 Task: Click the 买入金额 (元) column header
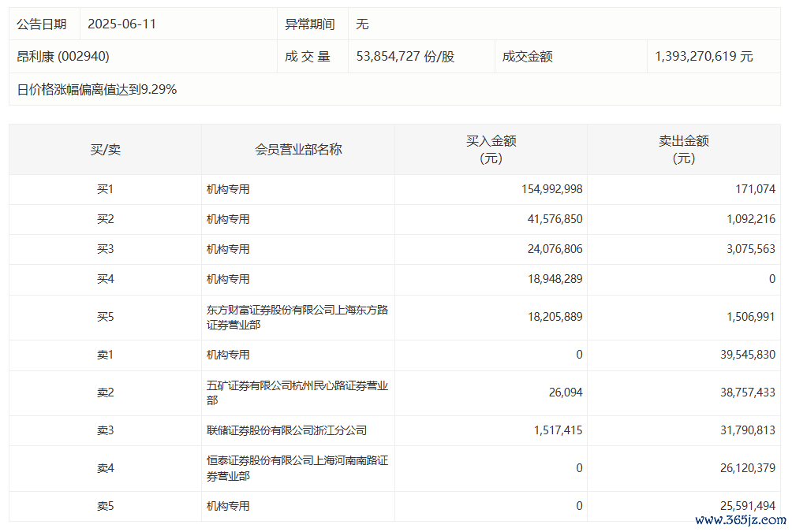click(491, 150)
